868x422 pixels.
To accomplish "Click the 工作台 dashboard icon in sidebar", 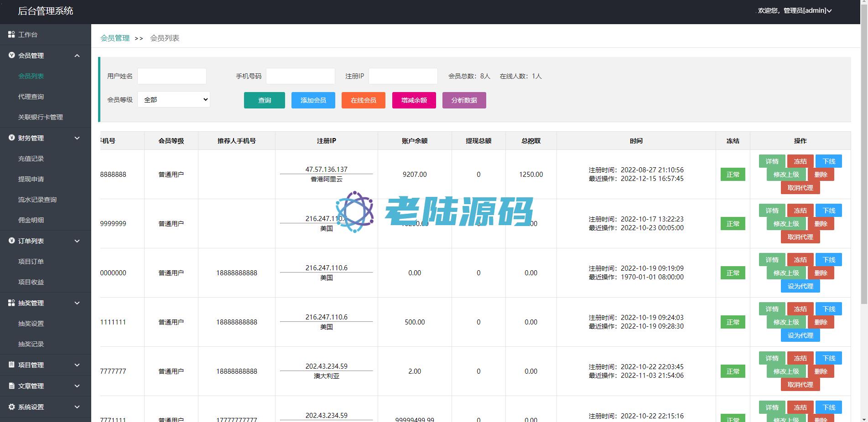I will [x=11, y=35].
